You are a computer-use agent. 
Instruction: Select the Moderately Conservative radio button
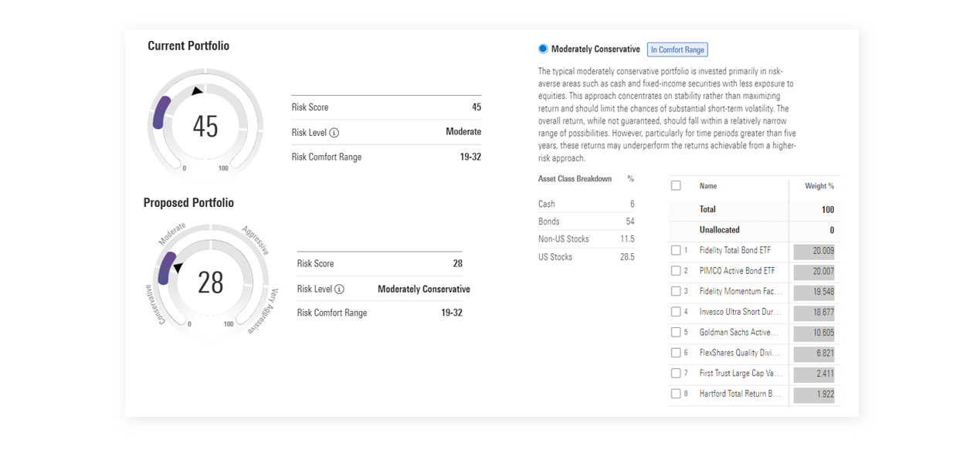543,49
